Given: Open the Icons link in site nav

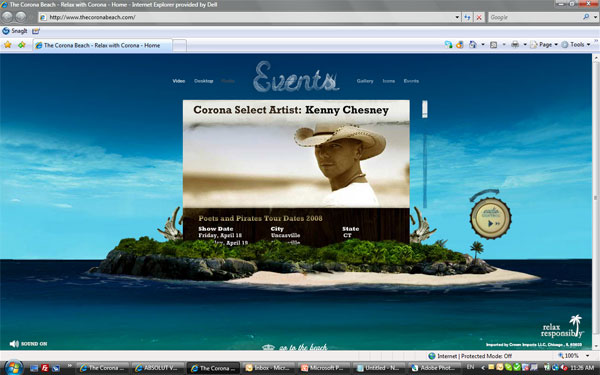Looking at the screenshot, I should click(x=389, y=81).
